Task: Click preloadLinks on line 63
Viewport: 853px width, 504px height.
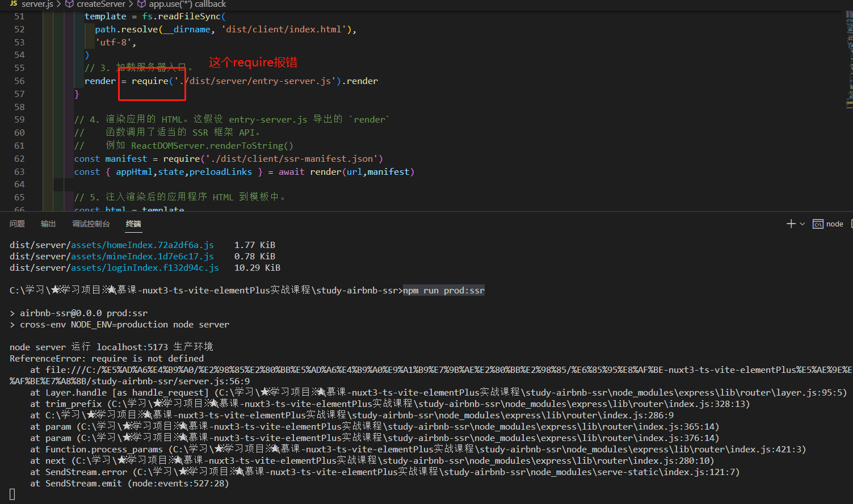Action: coord(221,171)
